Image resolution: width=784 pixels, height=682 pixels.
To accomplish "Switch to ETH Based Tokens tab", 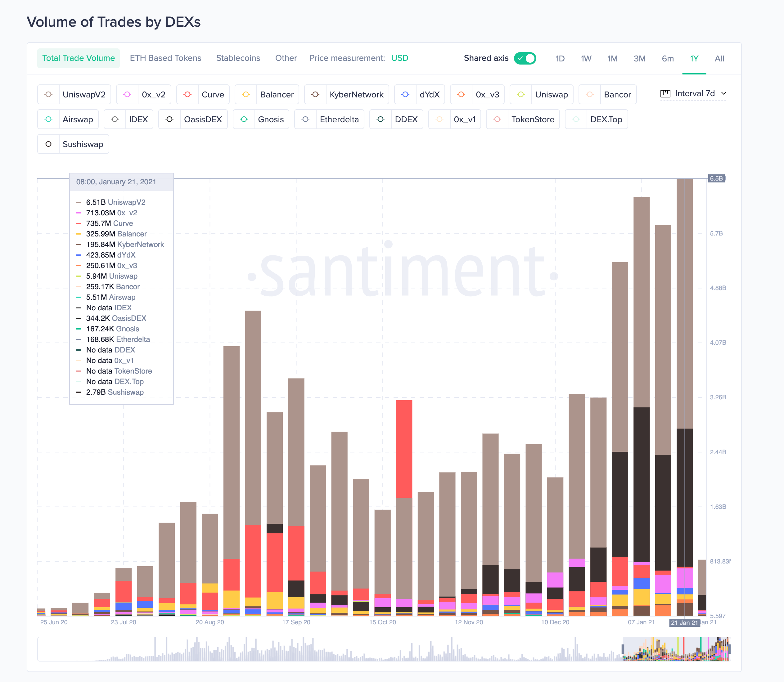I will tap(166, 58).
